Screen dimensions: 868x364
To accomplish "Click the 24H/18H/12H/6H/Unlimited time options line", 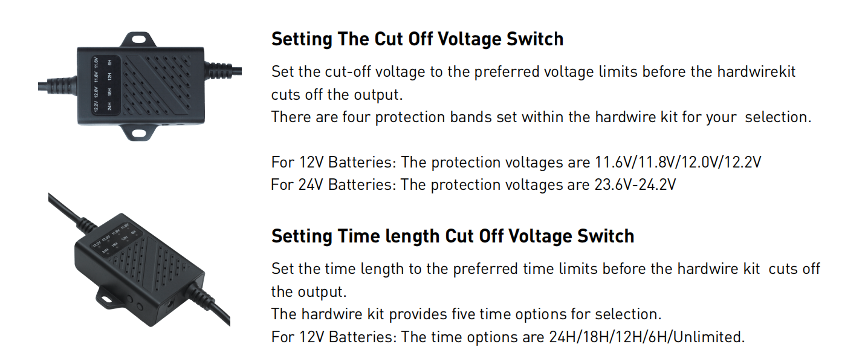I will 508,336.
